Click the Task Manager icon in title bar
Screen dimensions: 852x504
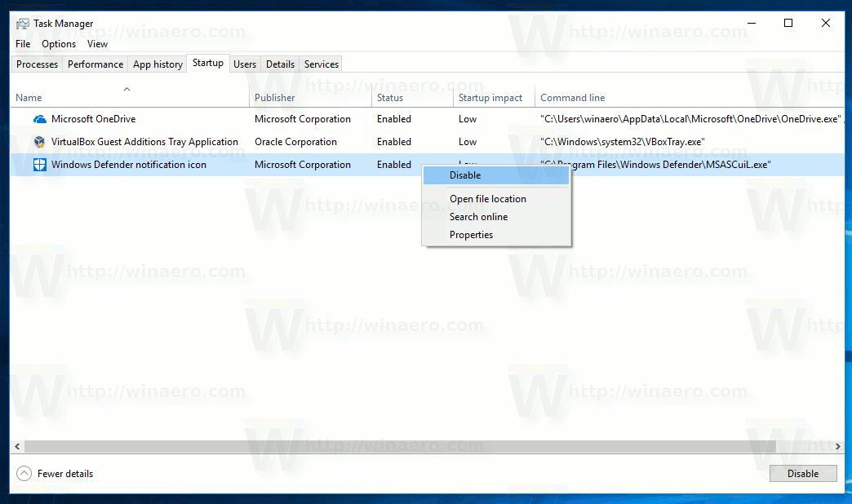(x=20, y=23)
